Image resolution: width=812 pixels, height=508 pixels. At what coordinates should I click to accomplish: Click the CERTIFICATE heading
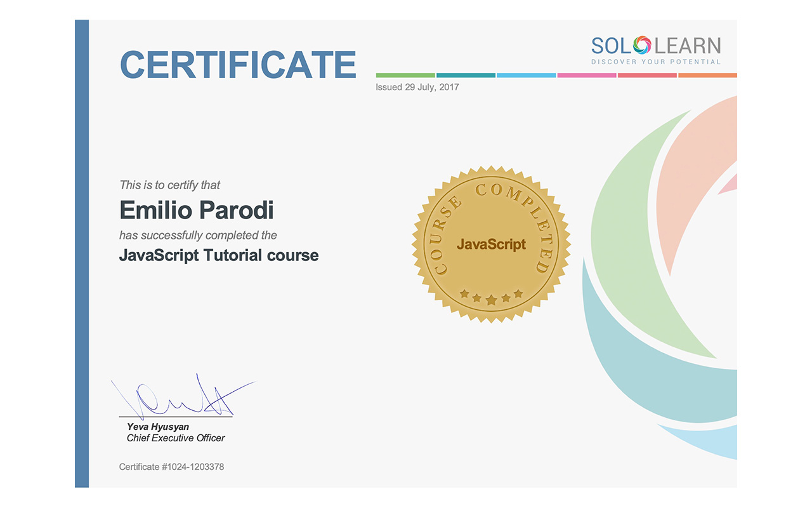pyautogui.click(x=238, y=64)
